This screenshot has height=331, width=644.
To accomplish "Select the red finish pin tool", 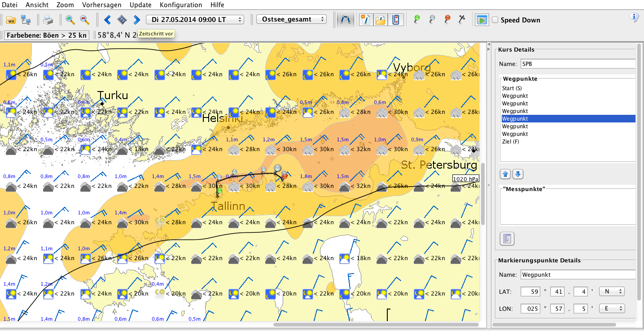I will pos(447,19).
